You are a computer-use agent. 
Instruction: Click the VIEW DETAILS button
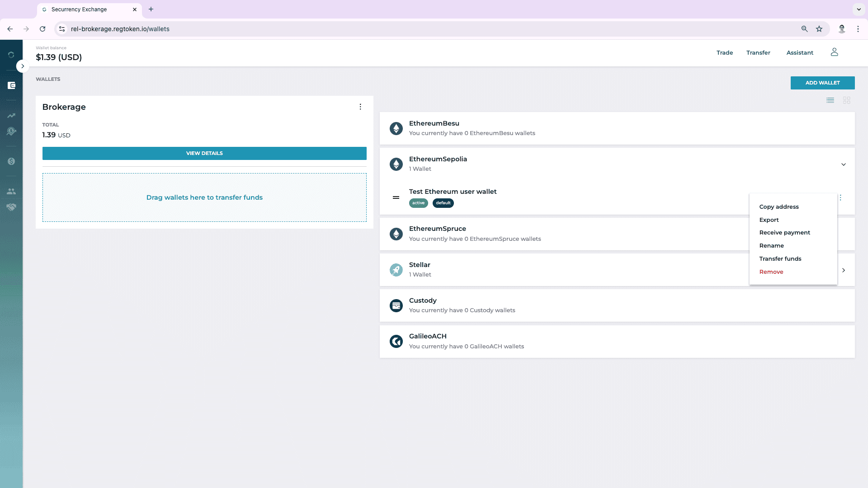click(204, 153)
